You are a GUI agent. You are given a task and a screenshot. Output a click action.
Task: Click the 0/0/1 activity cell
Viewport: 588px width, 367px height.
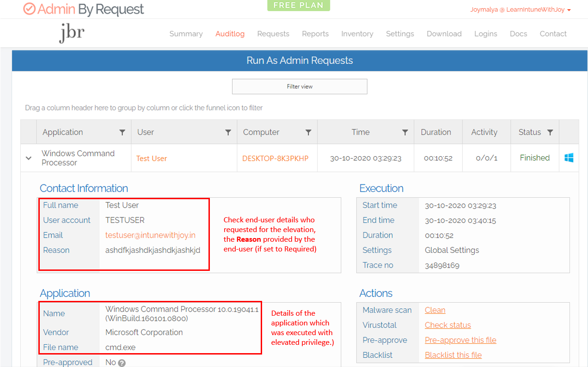[x=486, y=158]
